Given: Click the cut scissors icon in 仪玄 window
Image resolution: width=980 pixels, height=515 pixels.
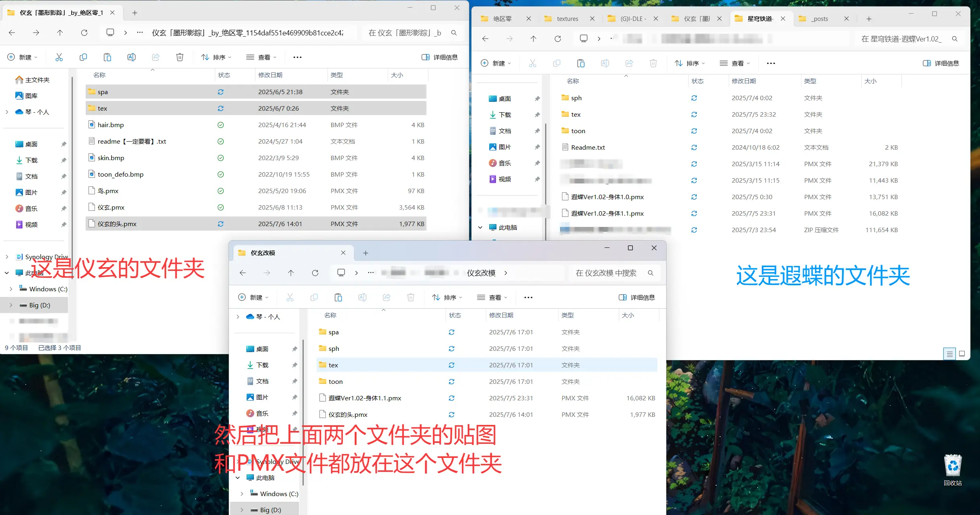Looking at the screenshot, I should (59, 57).
